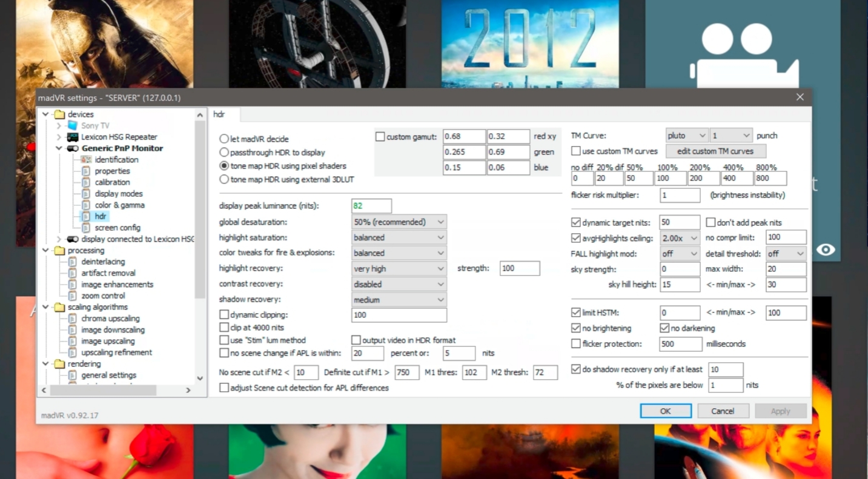Collapse the processing tree node
Screen dimensions: 868x479
[x=46, y=250]
